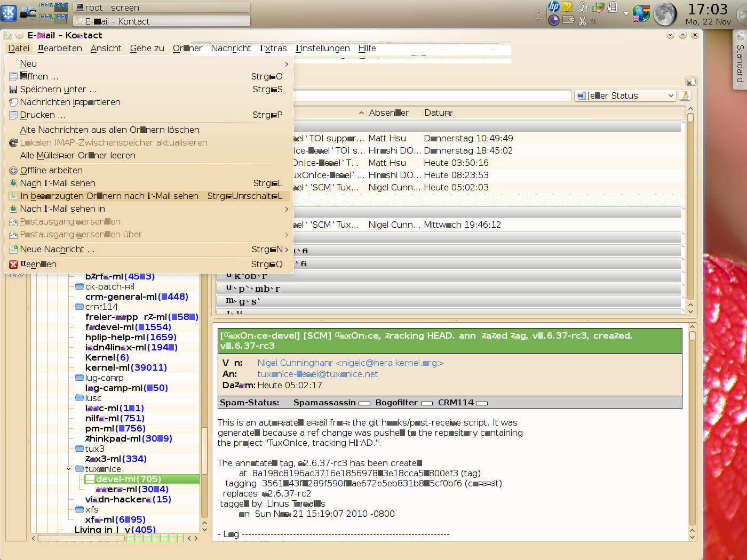This screenshot has width=747, height=560.
Task: Click the scissors clipboard tray icon
Action: click(582, 21)
